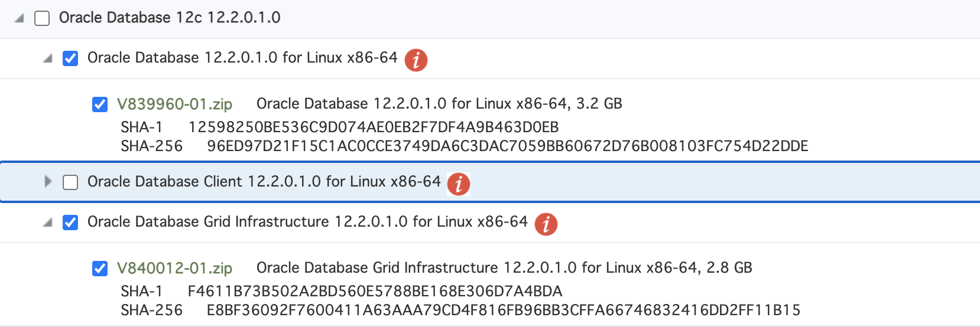Expand the Oracle Database Client row
This screenshot has width=980, height=327.
coord(48,182)
